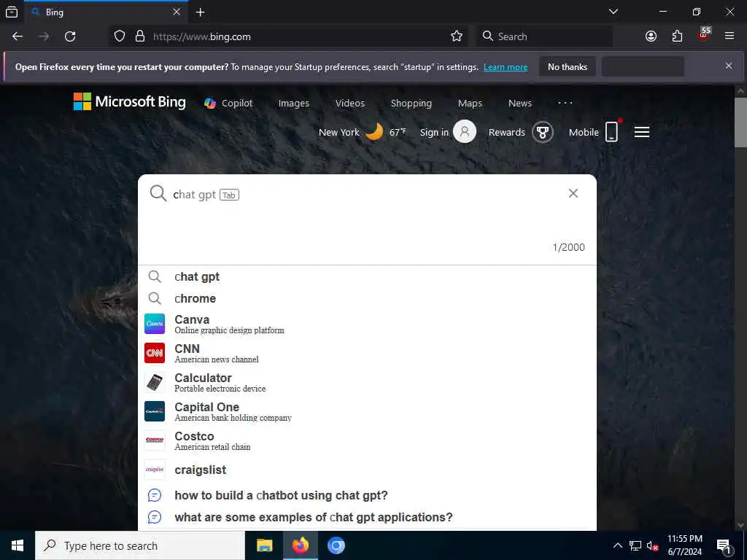Open the tracking protection shield icon
The height and width of the screenshot is (560, 747).
[x=120, y=36]
